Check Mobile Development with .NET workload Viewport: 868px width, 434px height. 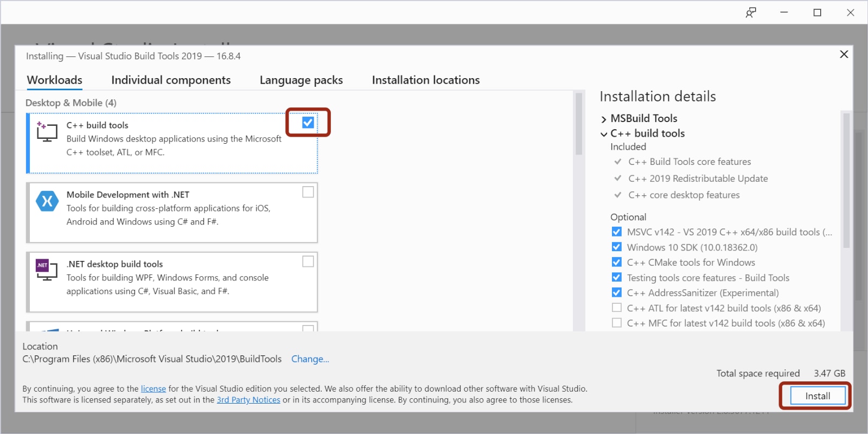308,192
